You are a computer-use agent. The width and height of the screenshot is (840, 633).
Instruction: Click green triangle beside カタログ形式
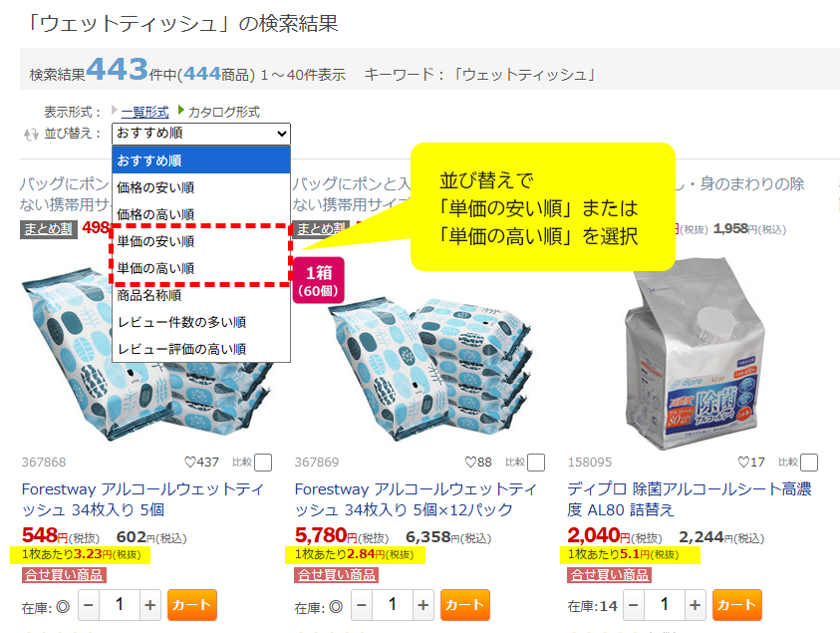[181, 111]
